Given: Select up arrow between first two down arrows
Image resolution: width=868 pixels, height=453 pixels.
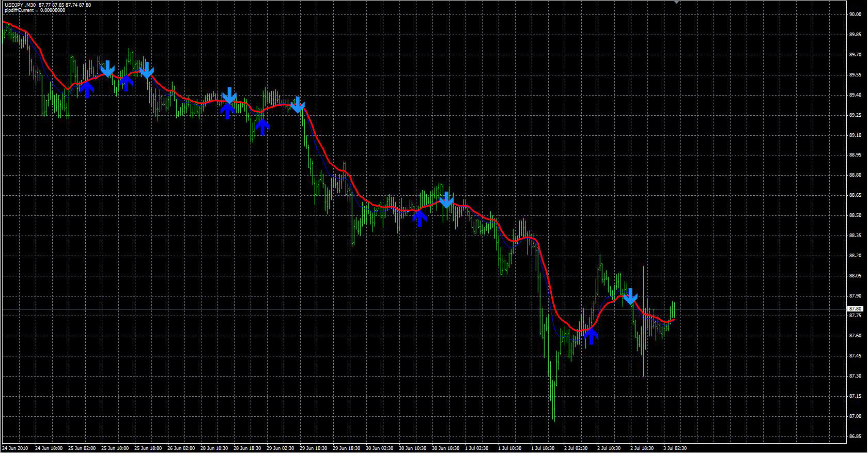Looking at the screenshot, I should coord(126,84).
